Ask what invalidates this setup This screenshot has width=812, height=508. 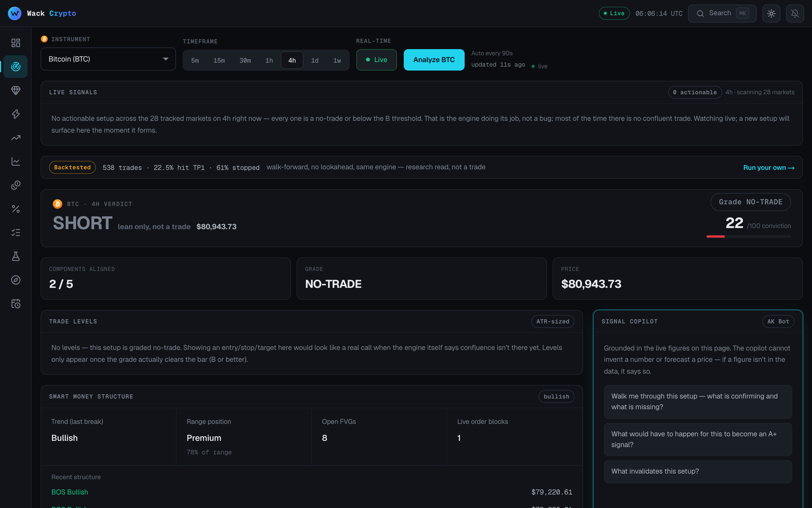point(698,471)
